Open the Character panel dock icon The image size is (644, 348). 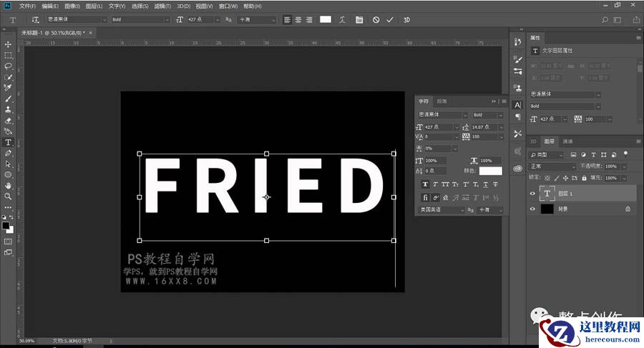coord(517,105)
